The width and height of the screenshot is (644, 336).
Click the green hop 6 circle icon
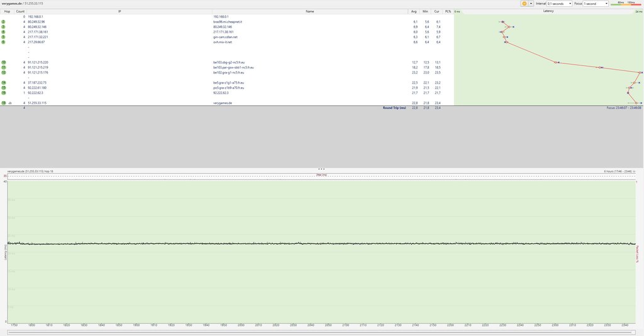click(4, 42)
